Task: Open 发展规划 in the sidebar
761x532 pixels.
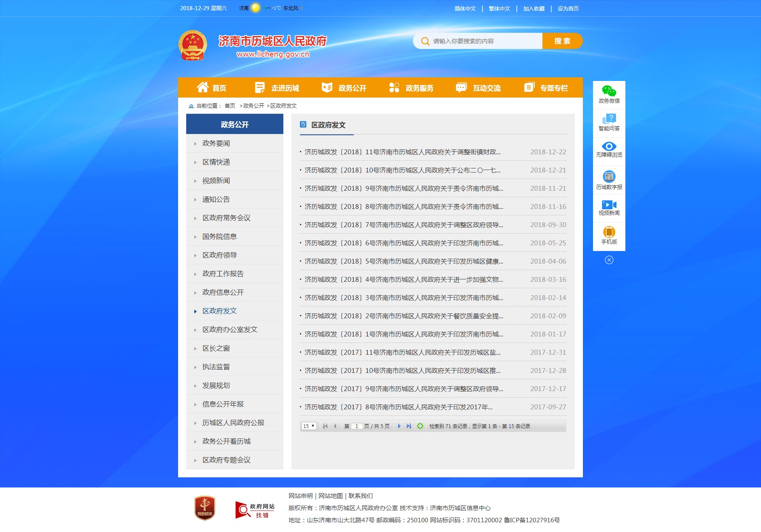Action: 235,385
